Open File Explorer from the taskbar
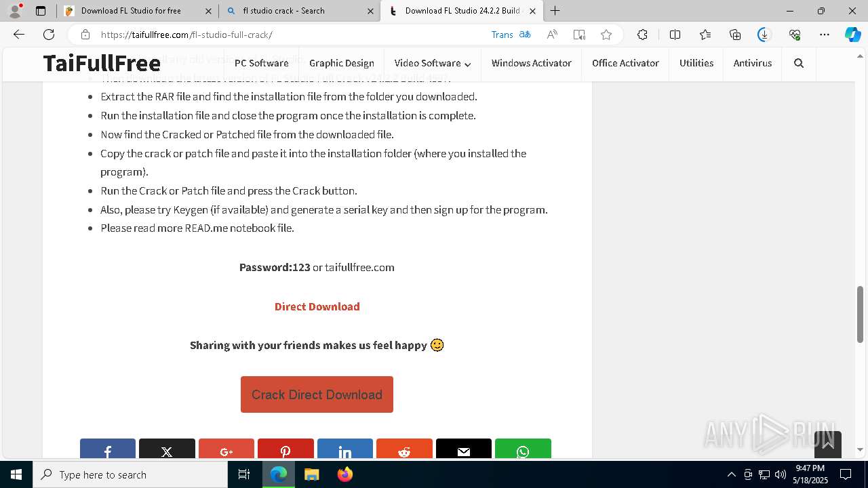This screenshot has height=488, width=868. point(311,474)
